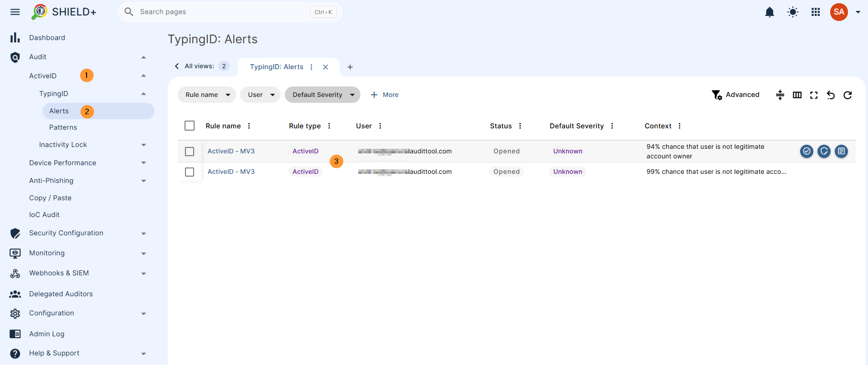Click the Dashboard bar chart icon

coord(15,37)
